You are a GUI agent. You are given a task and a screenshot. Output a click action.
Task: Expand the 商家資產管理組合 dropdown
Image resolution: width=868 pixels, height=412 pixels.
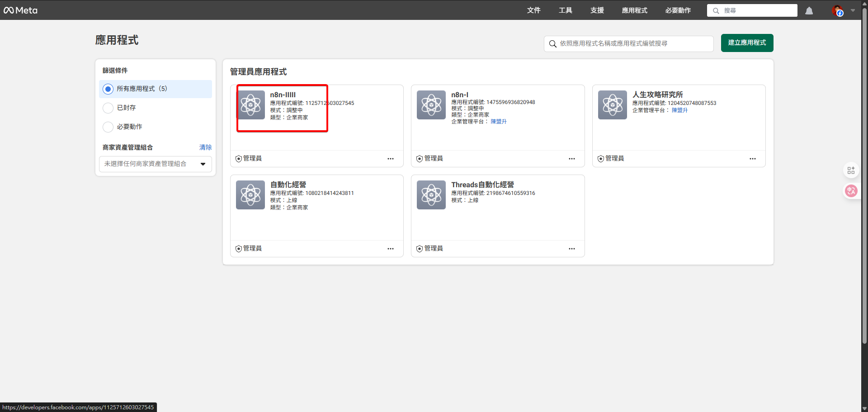(x=155, y=164)
